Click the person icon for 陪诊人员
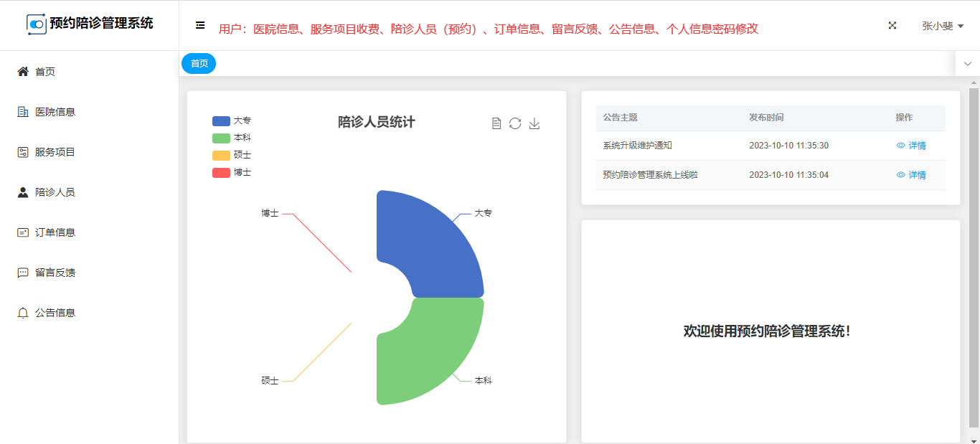The width and height of the screenshot is (980, 444). pyautogui.click(x=23, y=192)
